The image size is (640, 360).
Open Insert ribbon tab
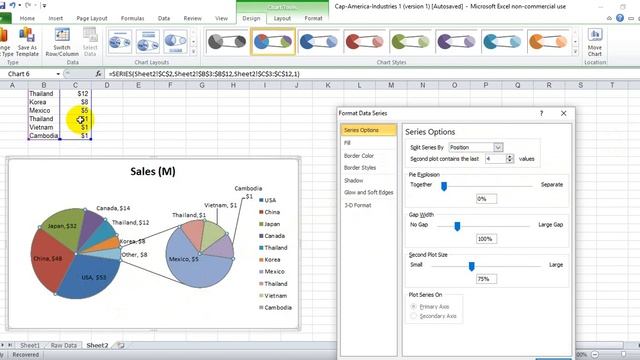[56, 18]
